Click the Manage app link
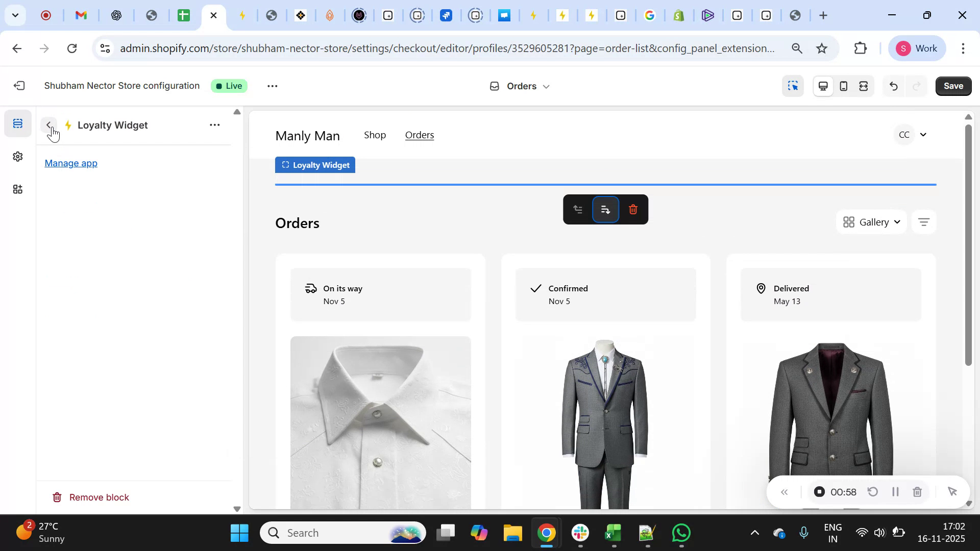 pos(70,163)
